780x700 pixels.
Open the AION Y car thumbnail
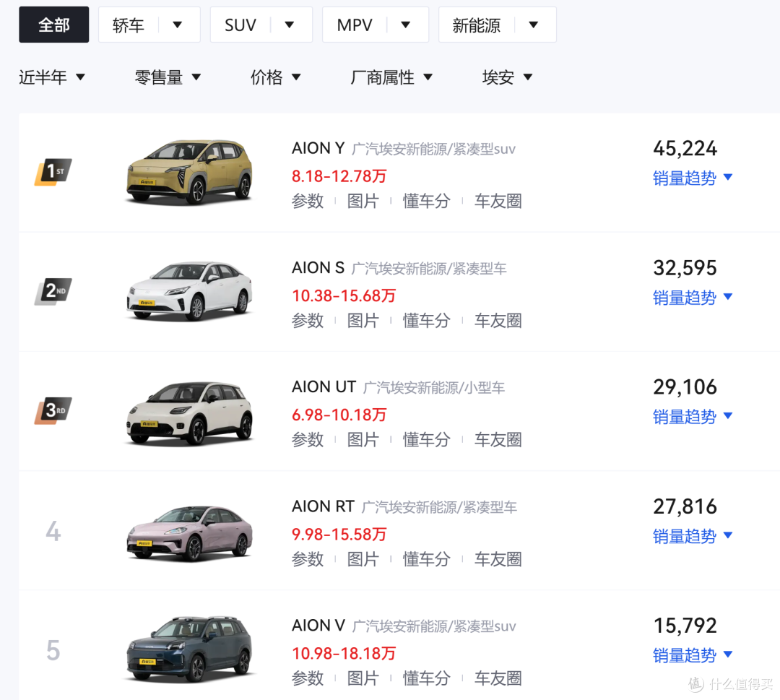189,172
